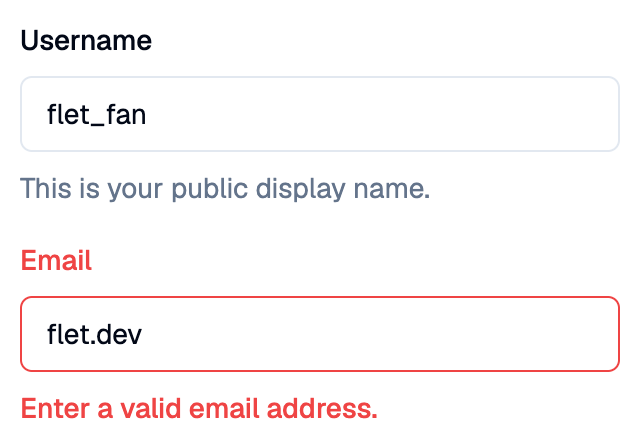This screenshot has height=448, width=640.
Task: Click the public display name description
Action: 225,189
